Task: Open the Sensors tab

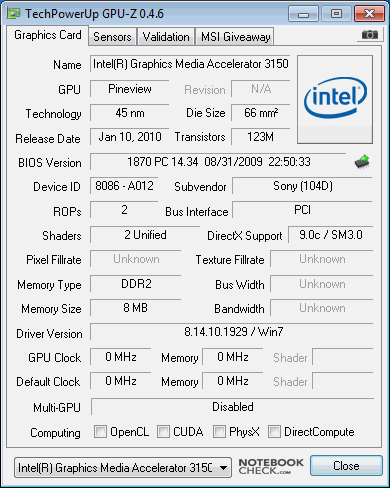Action: tap(112, 37)
